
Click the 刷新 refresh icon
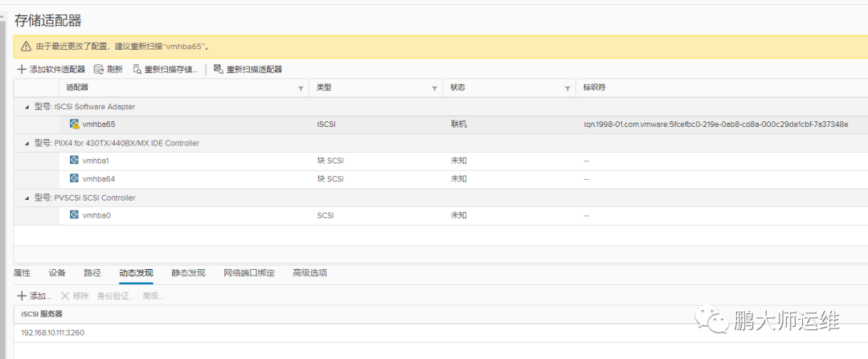pyautogui.click(x=99, y=70)
